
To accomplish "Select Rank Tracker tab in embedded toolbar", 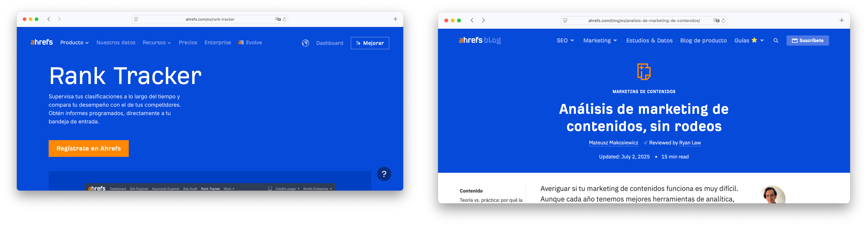I will pyautogui.click(x=210, y=189).
